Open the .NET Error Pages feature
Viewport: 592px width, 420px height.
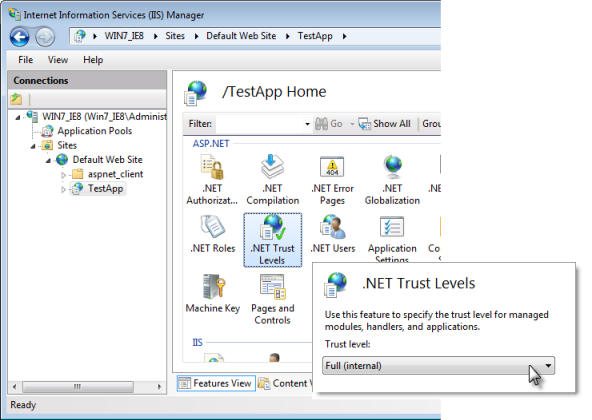pyautogui.click(x=332, y=180)
